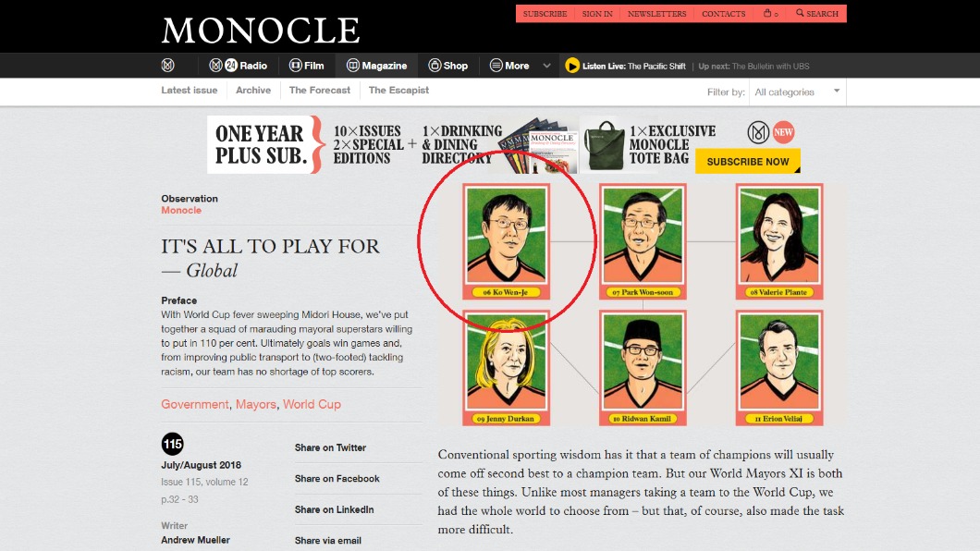Click Subscribe in the top red bar
Viewport: 980px width, 551px height.
coord(545,14)
